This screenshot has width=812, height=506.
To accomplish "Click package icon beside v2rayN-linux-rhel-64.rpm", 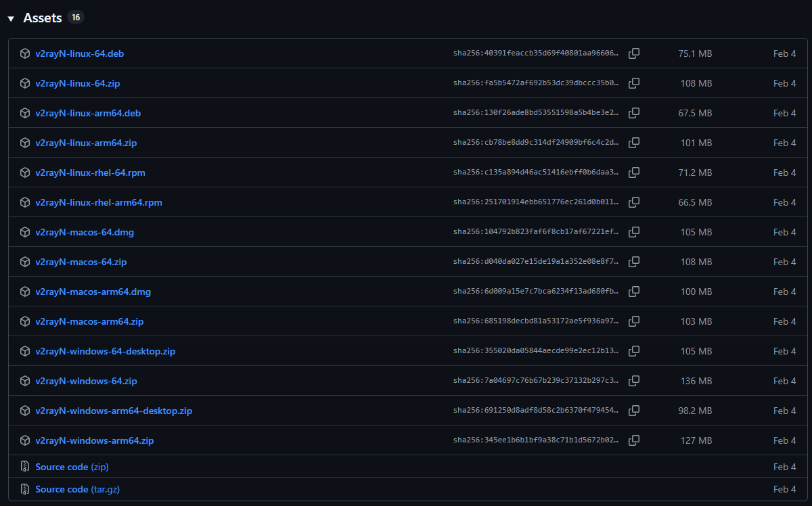I will pos(25,172).
